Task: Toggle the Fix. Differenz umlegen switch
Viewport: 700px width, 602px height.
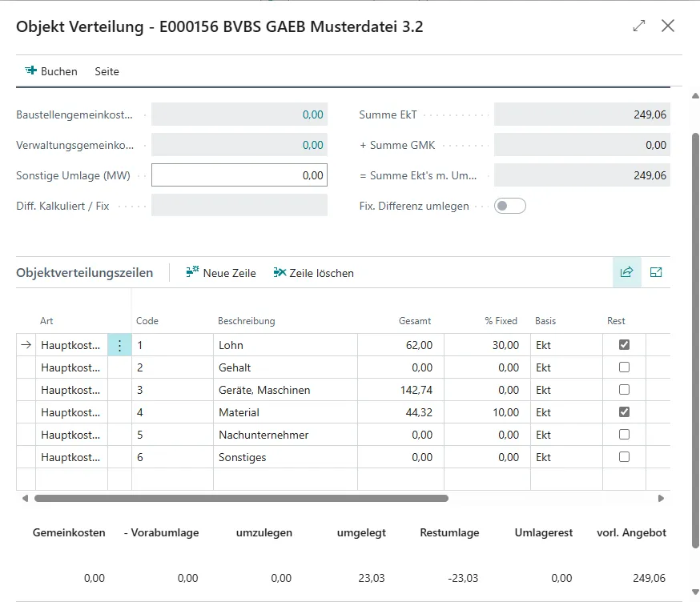Action: tap(510, 206)
